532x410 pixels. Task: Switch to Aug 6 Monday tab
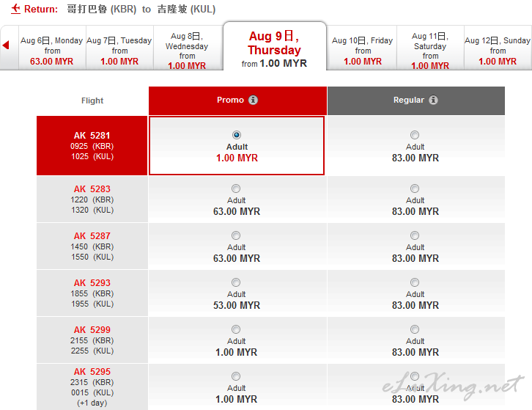coord(52,48)
